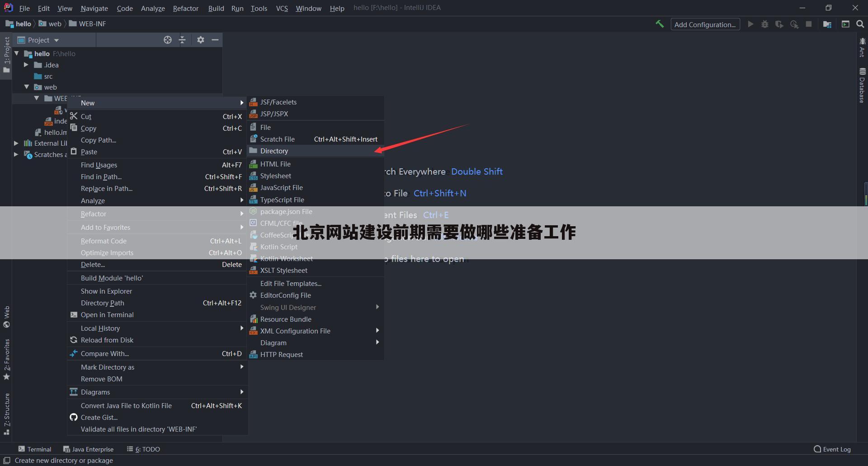Click Copy in the context menu

pos(156,128)
